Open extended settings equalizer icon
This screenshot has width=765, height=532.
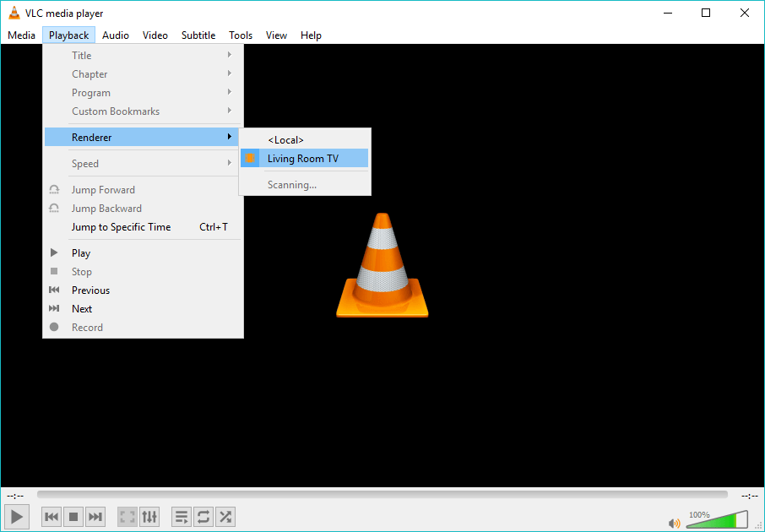click(149, 516)
